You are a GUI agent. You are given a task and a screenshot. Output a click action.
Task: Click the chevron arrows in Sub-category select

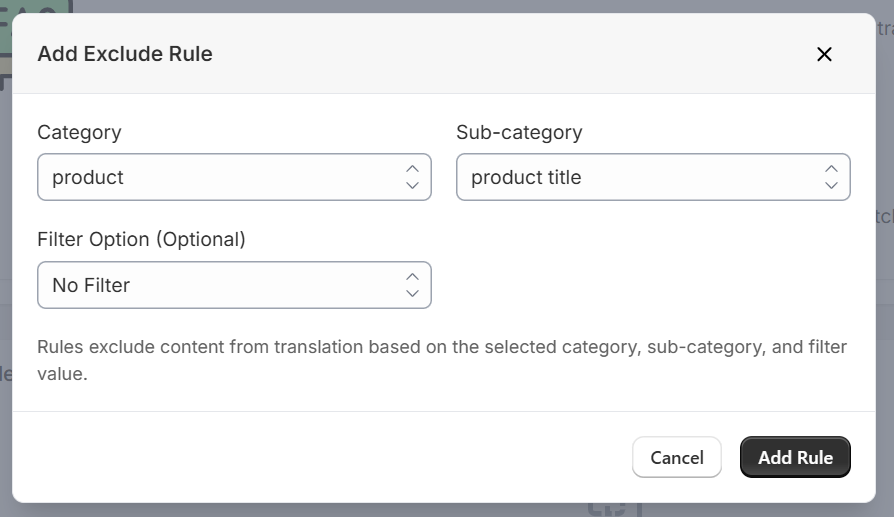coord(831,177)
